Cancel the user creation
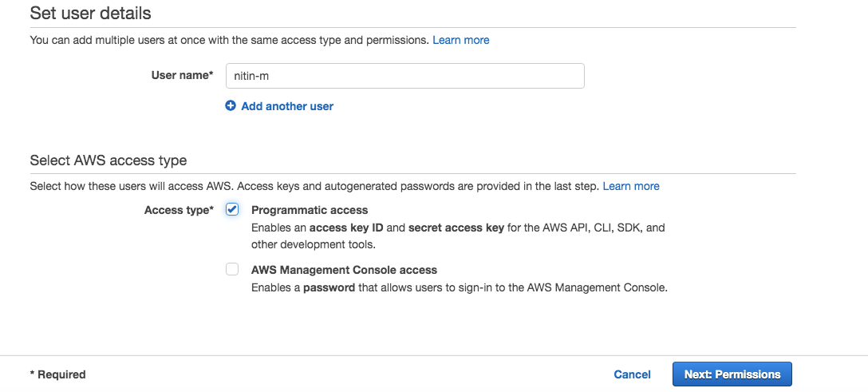 [632, 374]
